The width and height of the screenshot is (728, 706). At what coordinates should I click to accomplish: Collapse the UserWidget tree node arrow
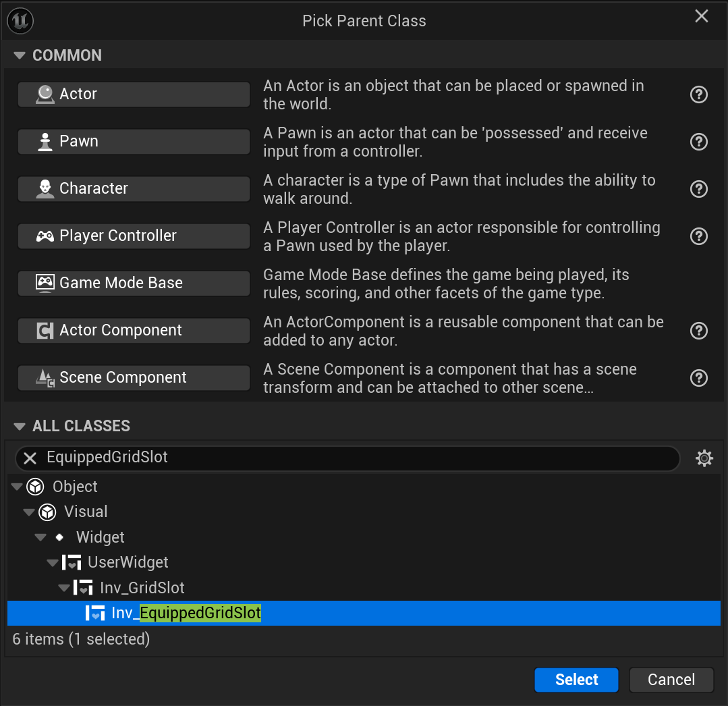click(52, 562)
